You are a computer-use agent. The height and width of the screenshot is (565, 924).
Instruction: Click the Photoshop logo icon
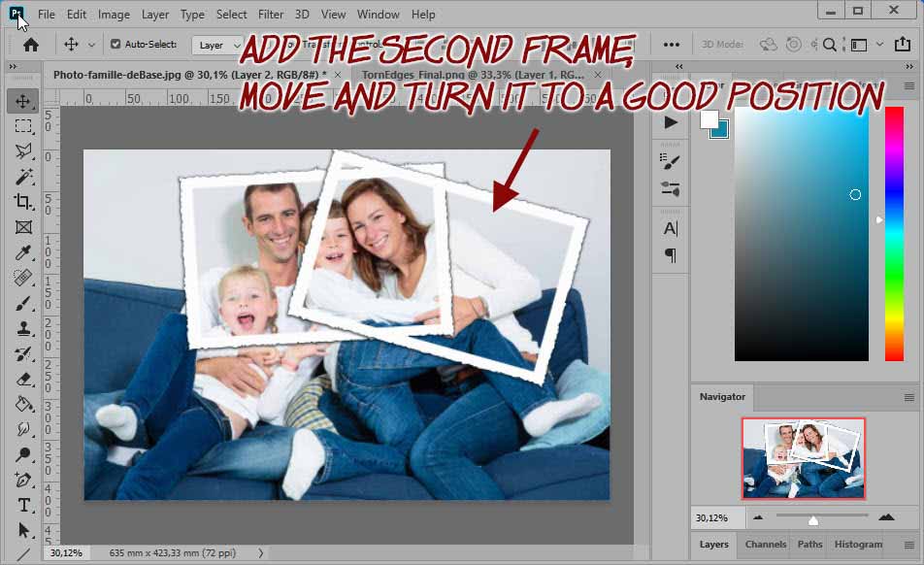tap(17, 13)
